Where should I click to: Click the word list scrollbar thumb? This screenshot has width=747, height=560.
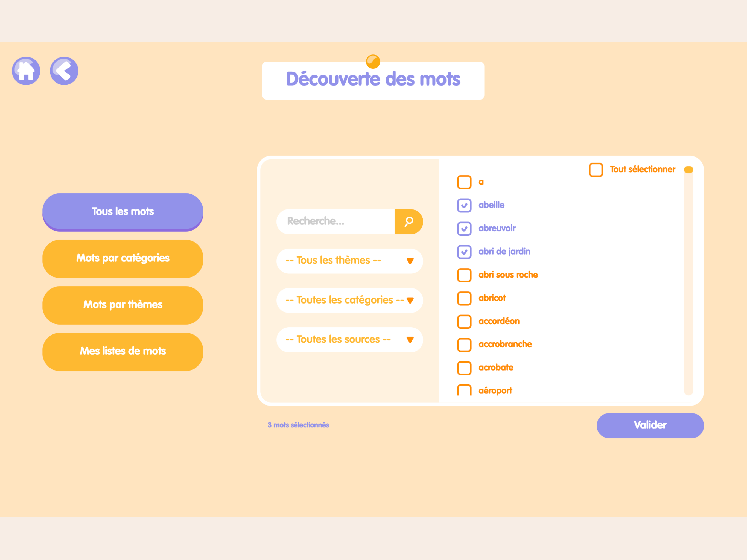[x=688, y=170]
